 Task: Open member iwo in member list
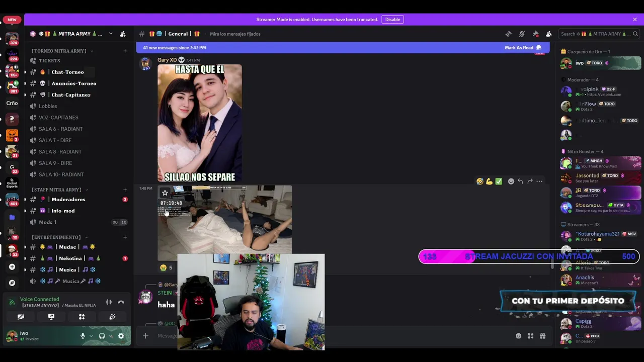(x=601, y=63)
